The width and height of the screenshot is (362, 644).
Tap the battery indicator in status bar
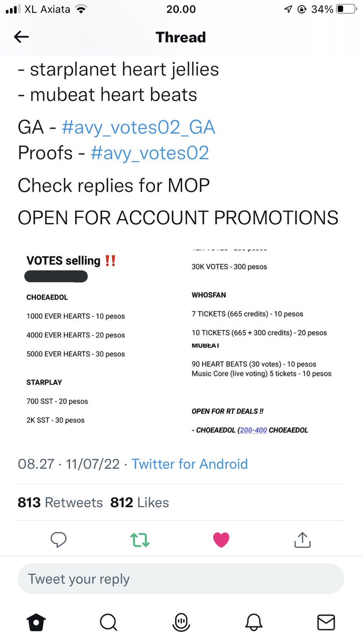pyautogui.click(x=346, y=9)
